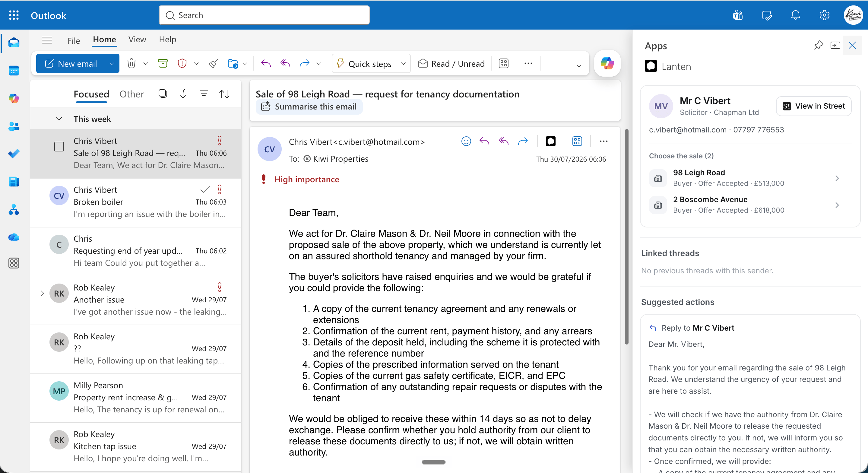The width and height of the screenshot is (868, 473).
Task: Show the Focused inbox tab
Action: click(x=91, y=94)
